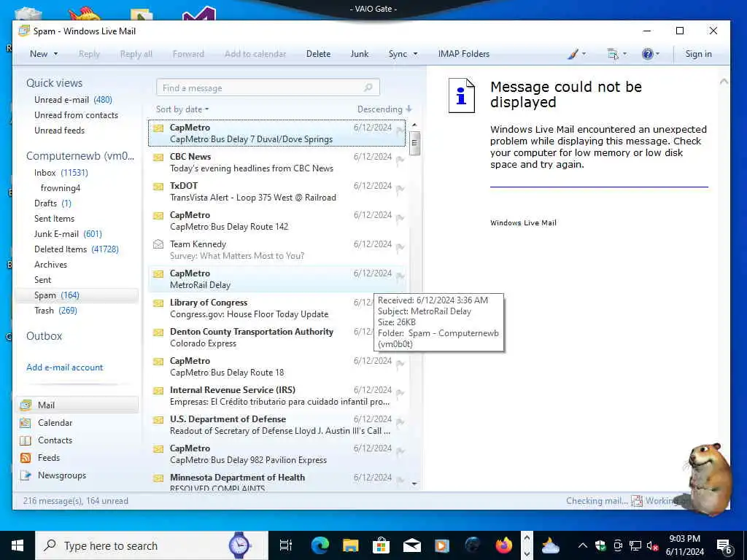
Task: Open the menus layout icon in toolbar
Action: pyautogui.click(x=613, y=54)
